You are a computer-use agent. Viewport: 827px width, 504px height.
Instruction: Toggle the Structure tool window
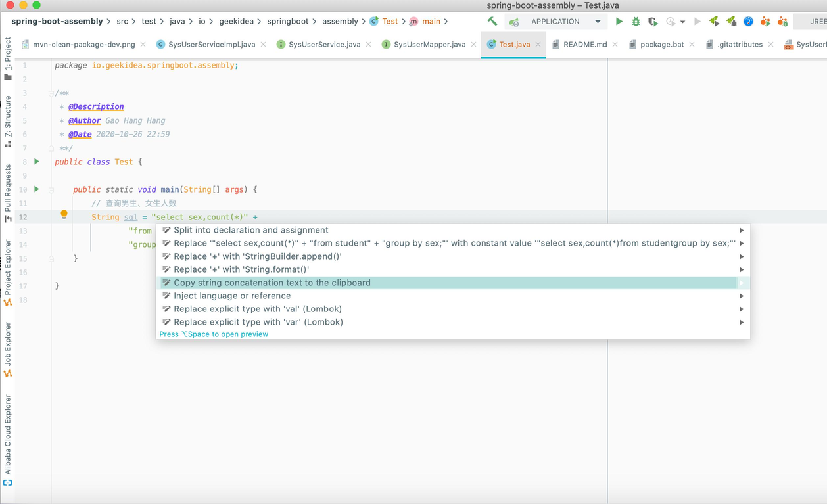[8, 121]
